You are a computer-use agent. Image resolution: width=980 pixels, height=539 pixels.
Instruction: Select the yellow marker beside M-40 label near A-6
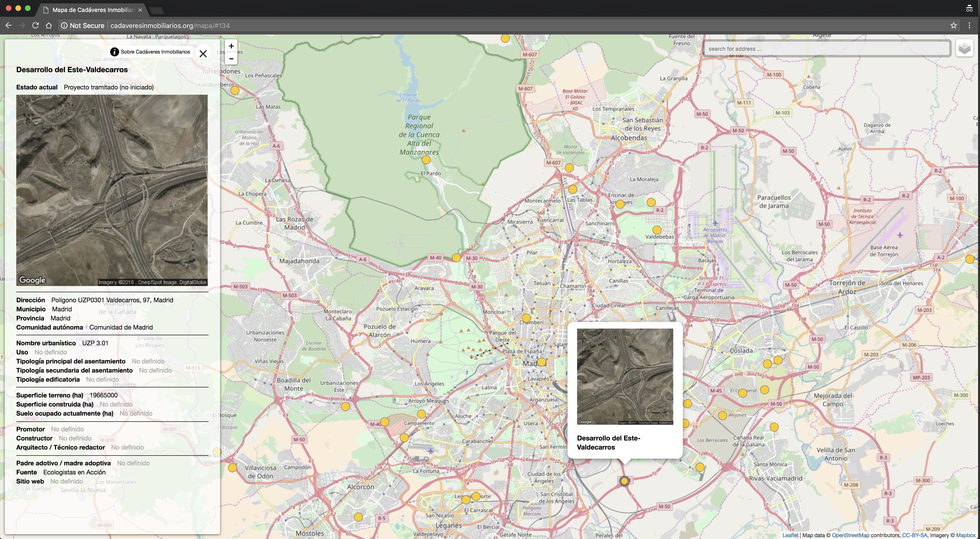pos(456,258)
